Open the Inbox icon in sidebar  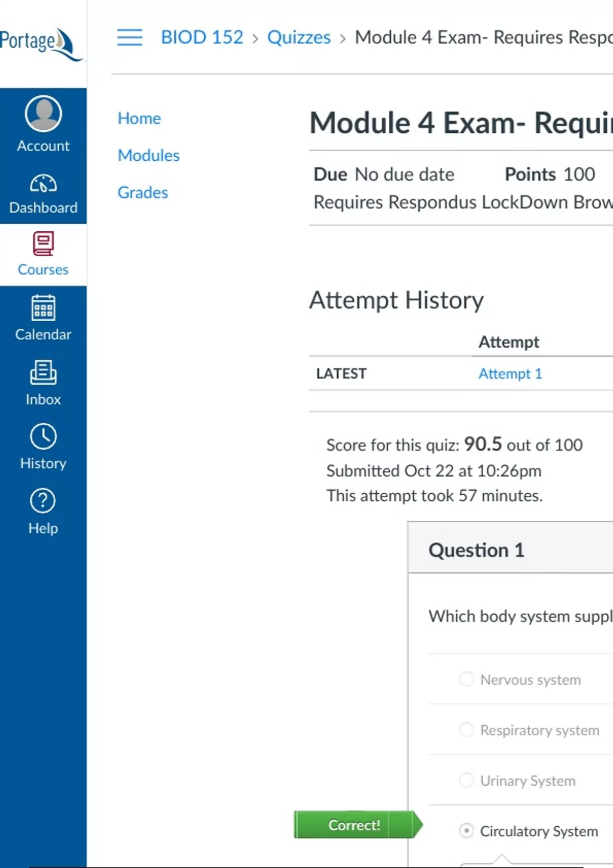tap(43, 373)
